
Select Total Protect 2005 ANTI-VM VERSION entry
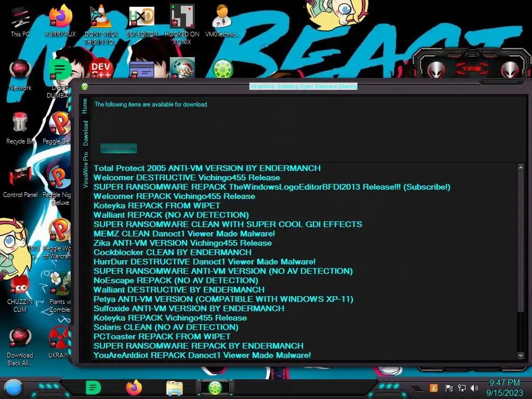click(x=207, y=168)
